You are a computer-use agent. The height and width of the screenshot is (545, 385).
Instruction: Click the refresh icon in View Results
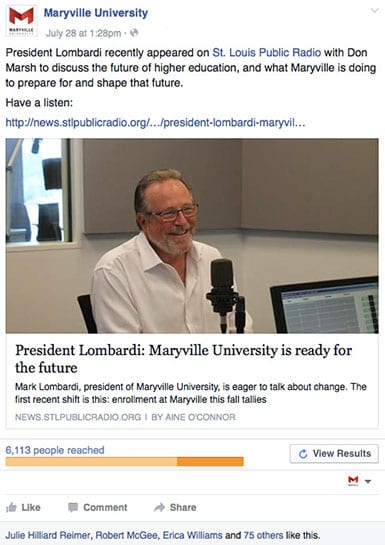click(x=303, y=454)
